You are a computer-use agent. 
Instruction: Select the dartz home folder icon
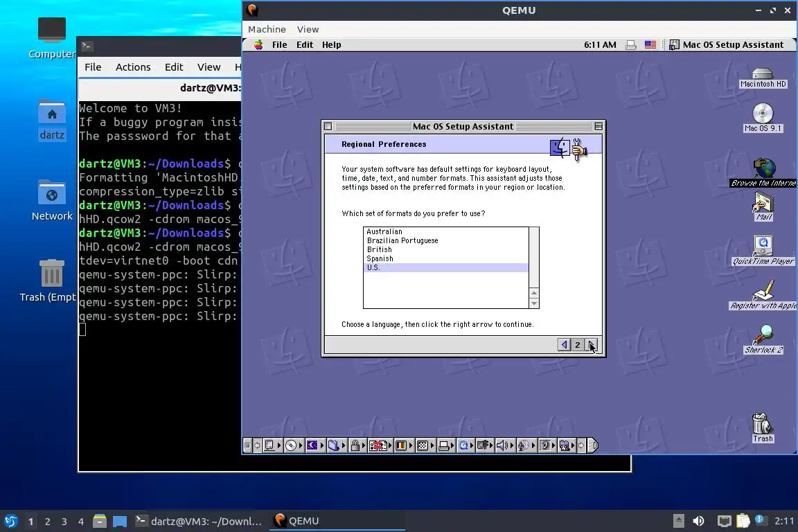pyautogui.click(x=52, y=120)
